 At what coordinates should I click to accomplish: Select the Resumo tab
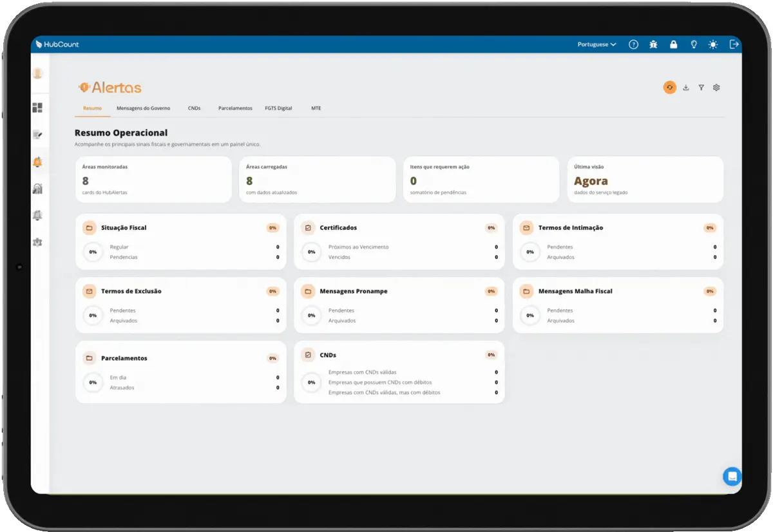click(x=92, y=108)
